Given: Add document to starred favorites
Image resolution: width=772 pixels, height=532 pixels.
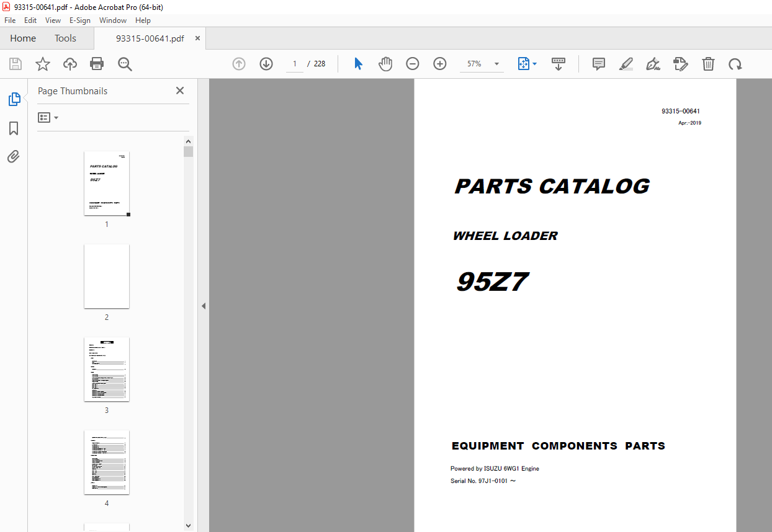Looking at the screenshot, I should click(42, 64).
